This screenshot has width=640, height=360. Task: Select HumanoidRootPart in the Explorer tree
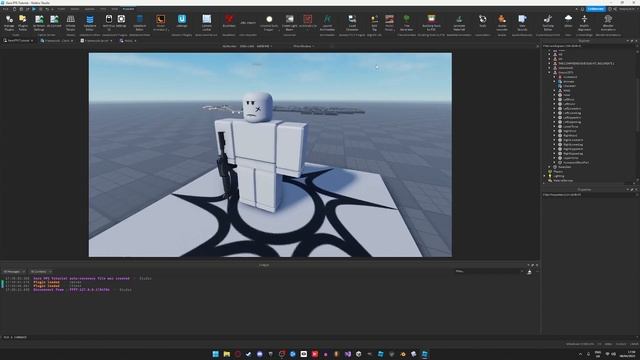tap(576, 162)
